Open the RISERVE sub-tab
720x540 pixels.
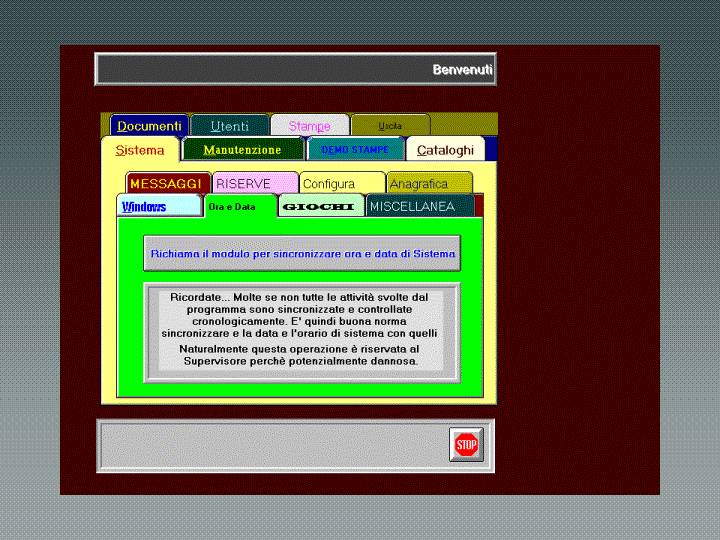tap(254, 184)
